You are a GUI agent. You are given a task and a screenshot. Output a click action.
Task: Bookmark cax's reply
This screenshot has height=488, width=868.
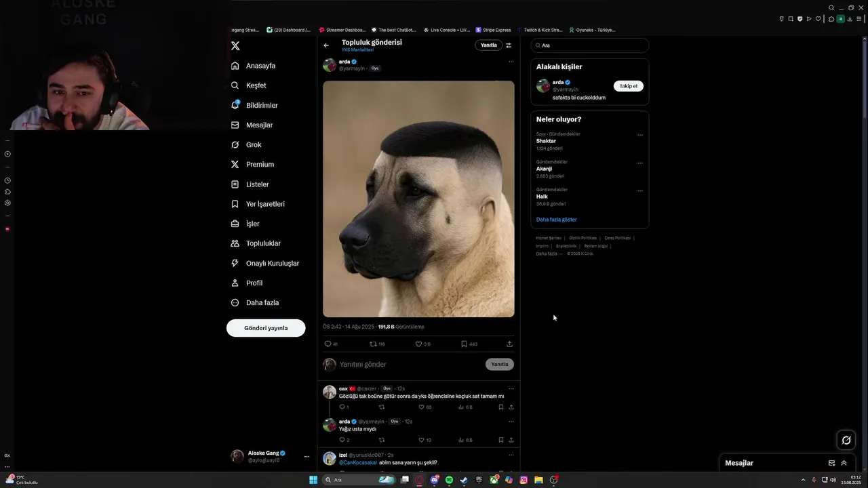point(501,407)
